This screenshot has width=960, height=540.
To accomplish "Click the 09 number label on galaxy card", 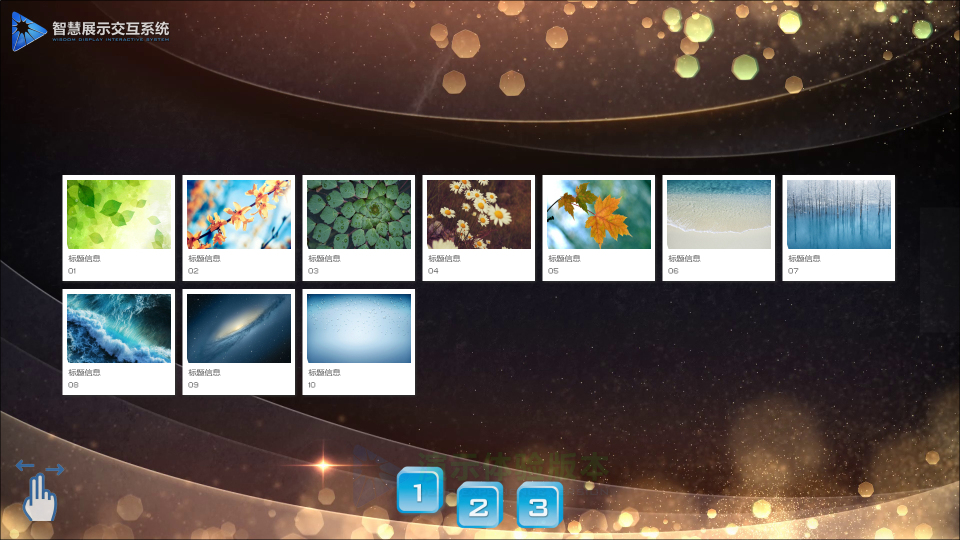I will pos(193,385).
